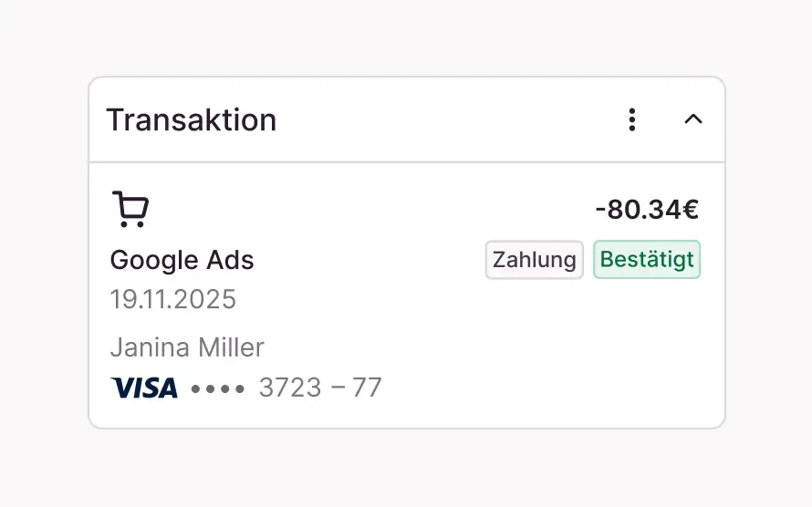The image size is (812, 507).
Task: Click the word Google in merchant name
Action: pos(157,260)
